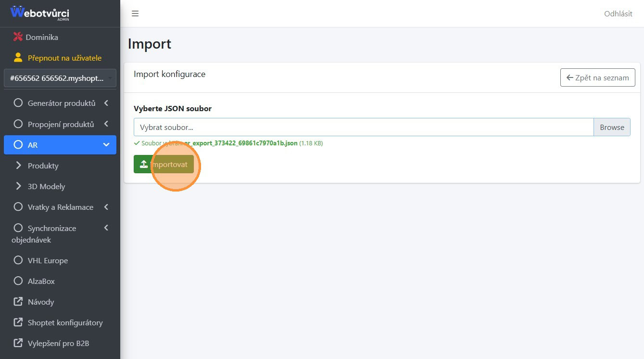Viewport: 644px width, 359px height.
Task: Click the circle icon next to VHL Europe
Action: (18, 260)
